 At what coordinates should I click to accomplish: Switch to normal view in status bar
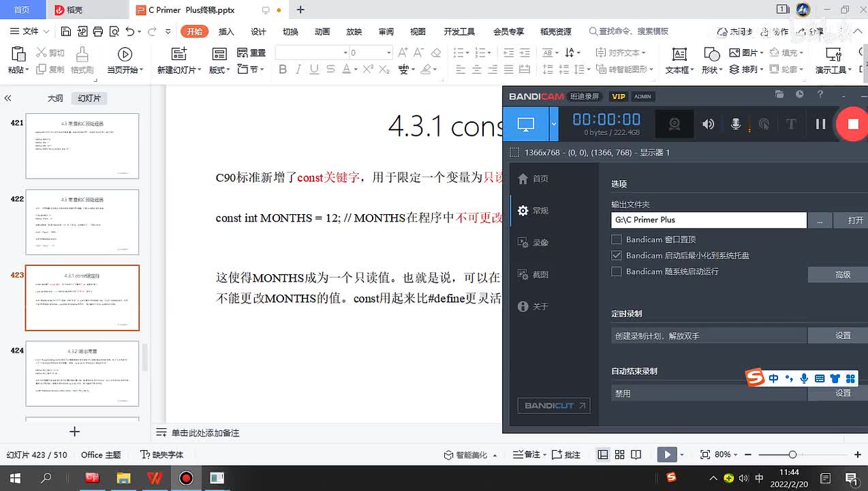(x=603, y=455)
